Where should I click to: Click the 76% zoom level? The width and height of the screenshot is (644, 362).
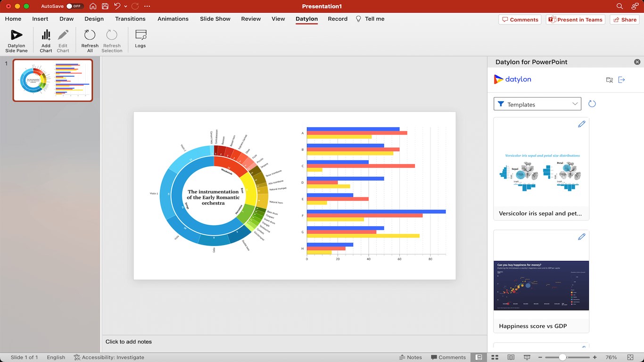[x=611, y=357]
